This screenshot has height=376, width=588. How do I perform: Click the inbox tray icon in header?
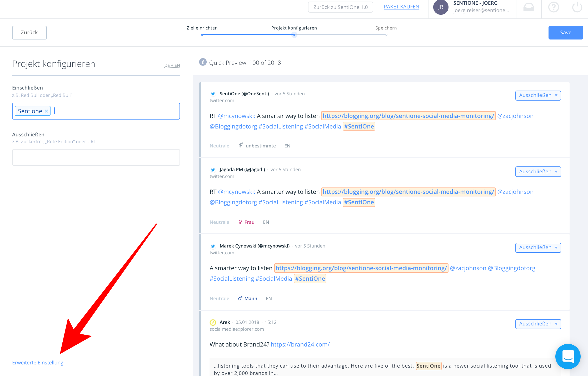[x=529, y=7]
